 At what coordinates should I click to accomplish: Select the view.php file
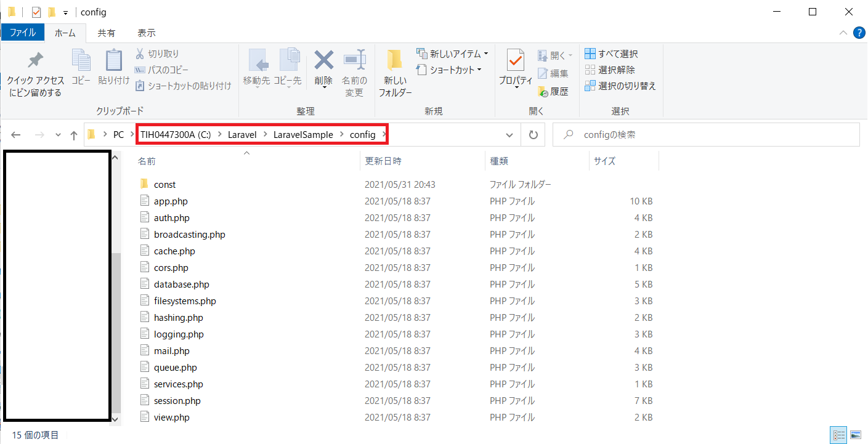(x=172, y=418)
